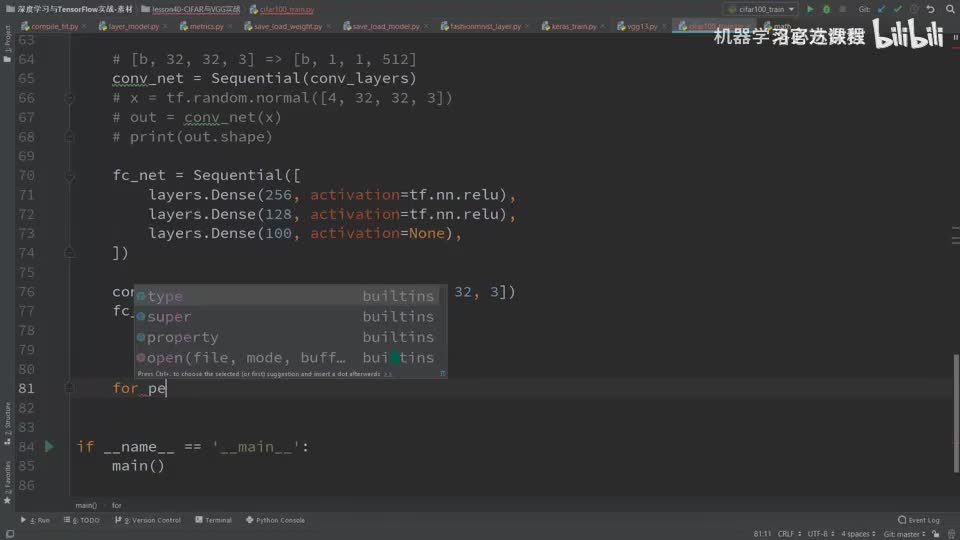This screenshot has height=540, width=960.
Task: Select 'open(file, mode, buff…' completion suggestion
Action: point(287,358)
